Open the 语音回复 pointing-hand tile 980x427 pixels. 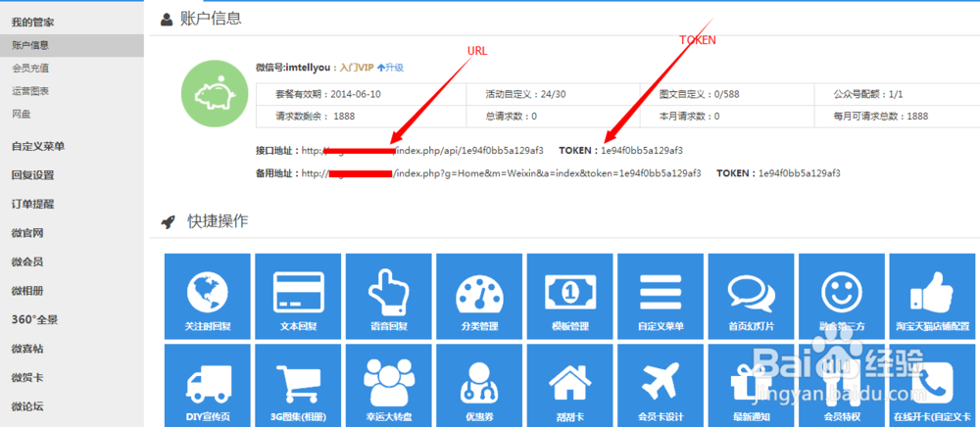click(x=389, y=297)
